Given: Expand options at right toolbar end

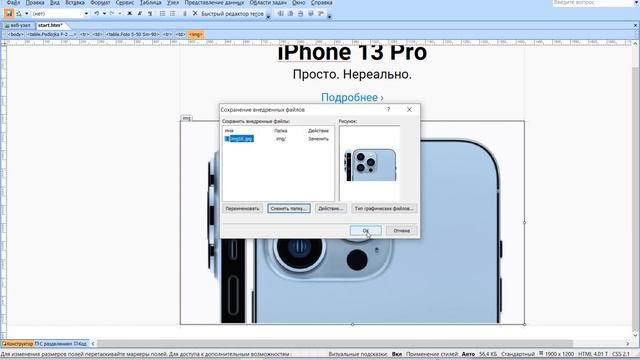Looking at the screenshot, I should [x=329, y=16].
